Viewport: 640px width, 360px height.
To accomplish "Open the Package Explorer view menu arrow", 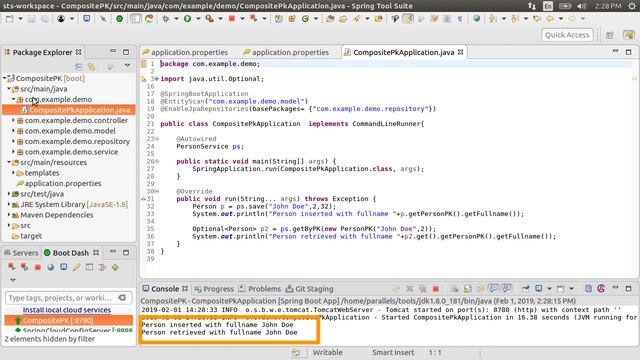I will pyautogui.click(x=127, y=66).
